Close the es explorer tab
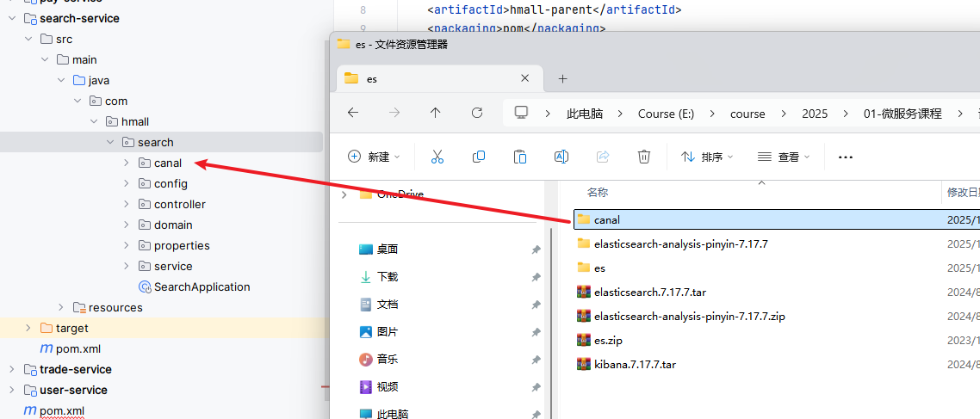Image resolution: width=980 pixels, height=419 pixels. click(x=525, y=78)
